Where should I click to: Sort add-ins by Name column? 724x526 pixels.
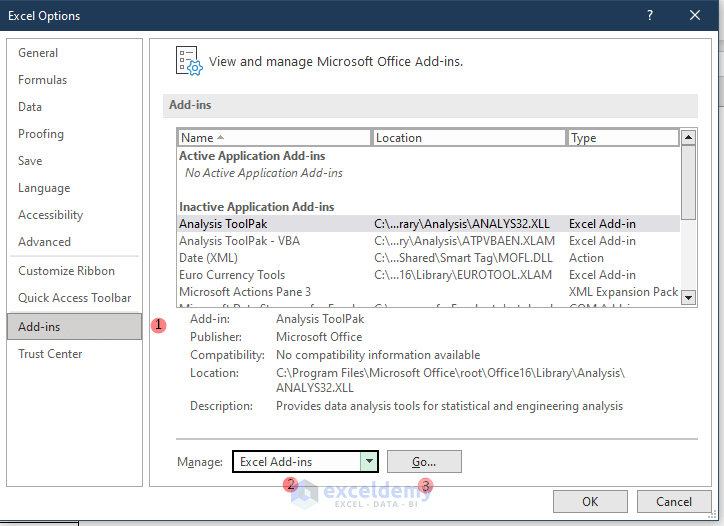[x=274, y=138]
